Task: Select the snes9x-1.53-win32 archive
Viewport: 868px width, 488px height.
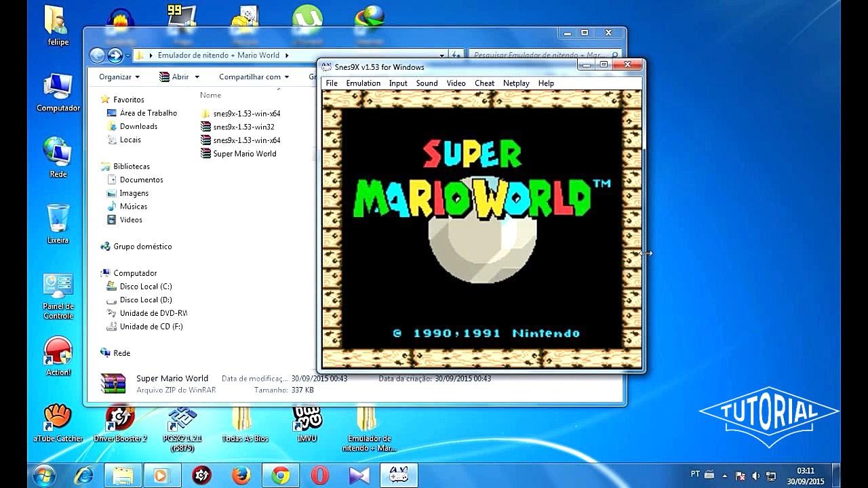Action: tap(238, 127)
